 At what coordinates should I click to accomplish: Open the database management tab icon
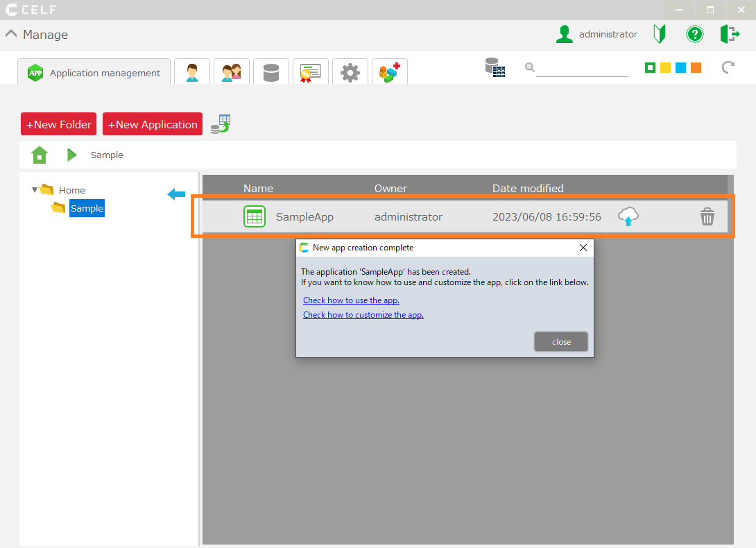coord(271,72)
